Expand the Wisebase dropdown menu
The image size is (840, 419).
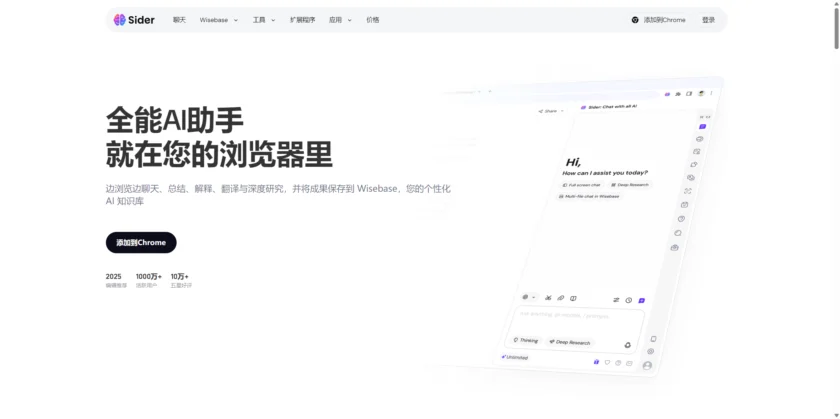219,20
